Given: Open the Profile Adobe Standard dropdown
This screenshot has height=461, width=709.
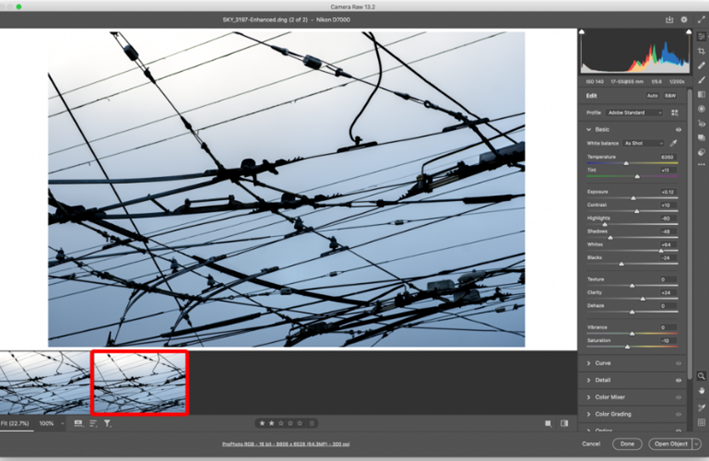Looking at the screenshot, I should click(x=634, y=113).
